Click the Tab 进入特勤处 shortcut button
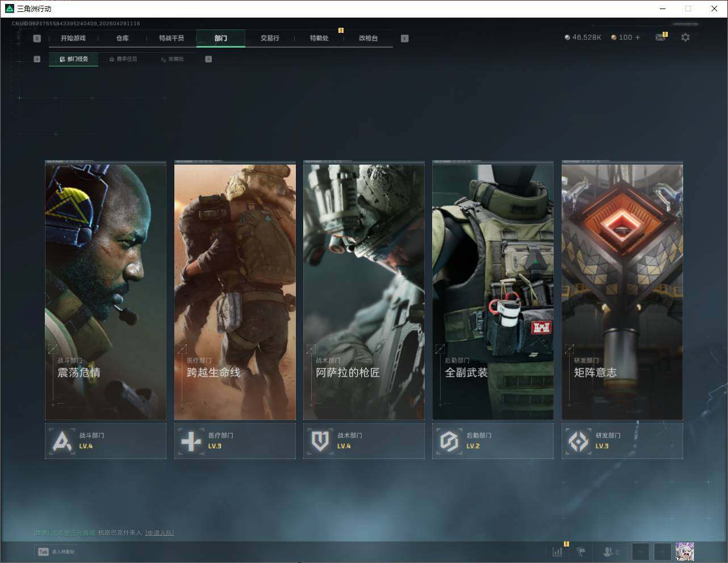The width and height of the screenshot is (728, 563). 56,552
